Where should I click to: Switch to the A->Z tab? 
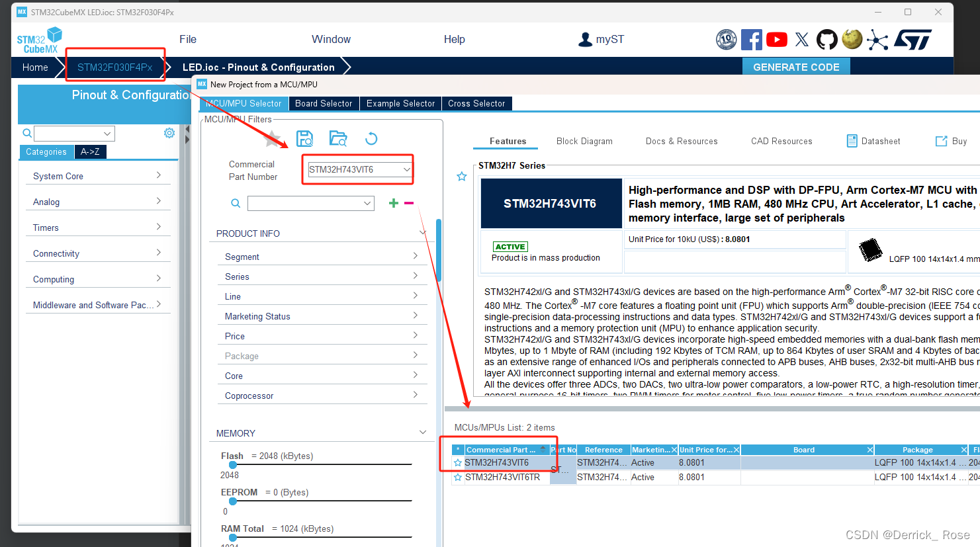(x=90, y=152)
